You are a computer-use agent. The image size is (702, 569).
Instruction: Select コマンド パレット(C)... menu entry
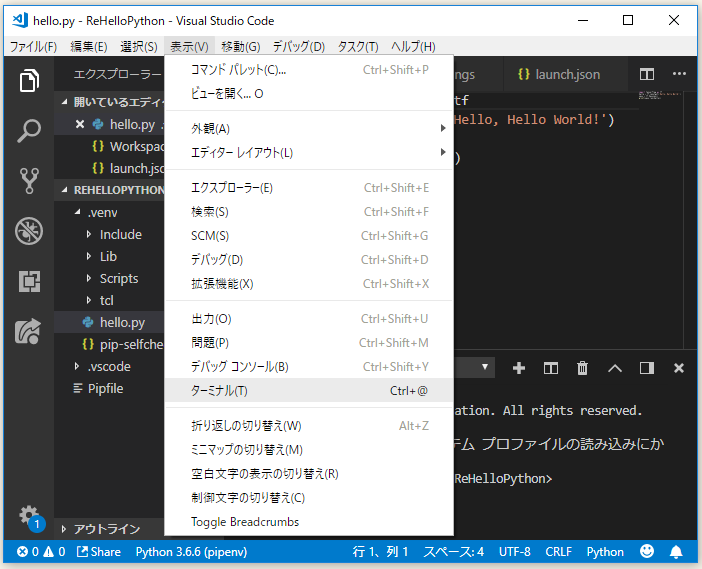point(309,70)
